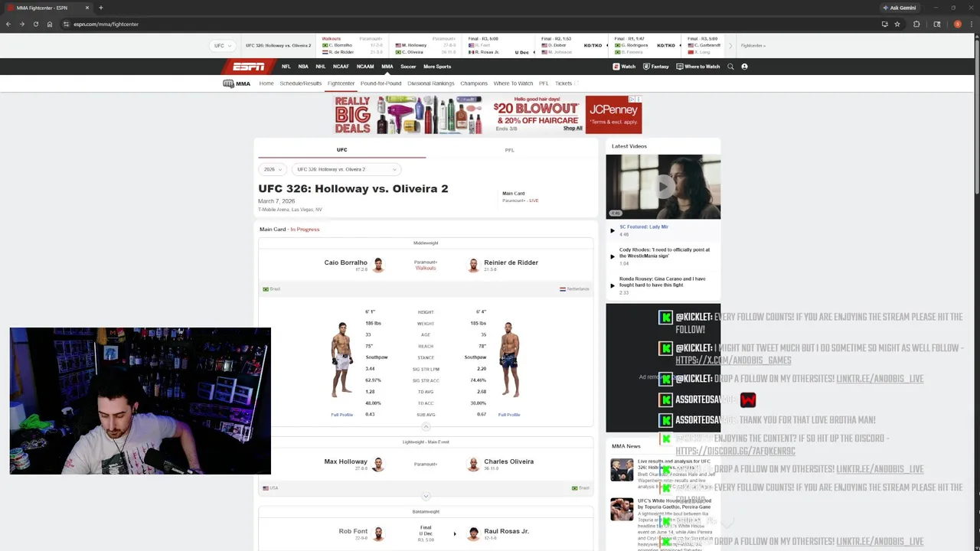Screen dimensions: 980x551
Task: Open Caio Borralho's Full Profile link
Action: [341, 415]
